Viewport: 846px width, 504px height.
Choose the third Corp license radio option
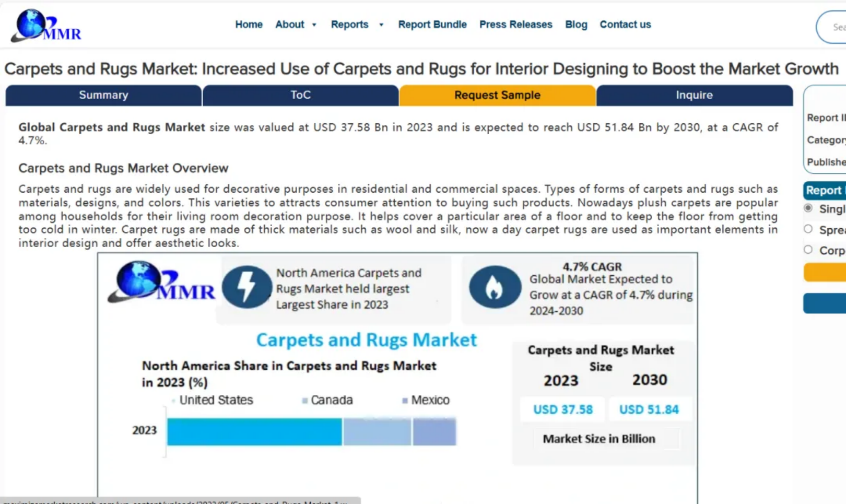coord(808,250)
